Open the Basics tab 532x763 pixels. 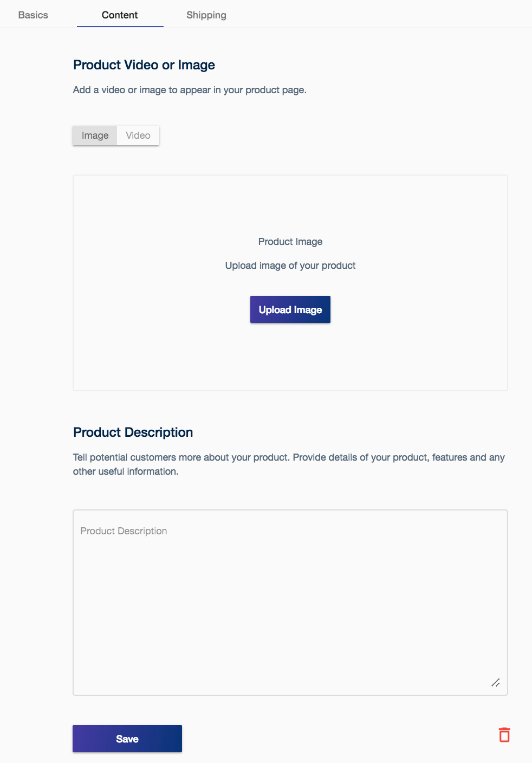coord(33,15)
